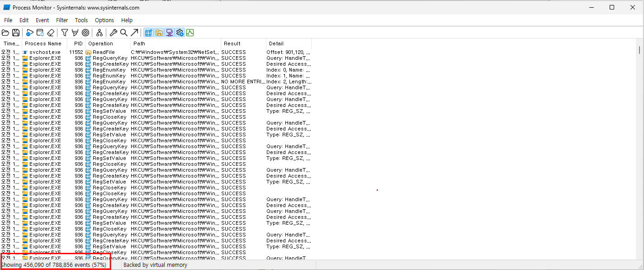Viewport: 644px width, 270px height.
Task: Toggle Show Profiling Events
Action: (x=190, y=33)
